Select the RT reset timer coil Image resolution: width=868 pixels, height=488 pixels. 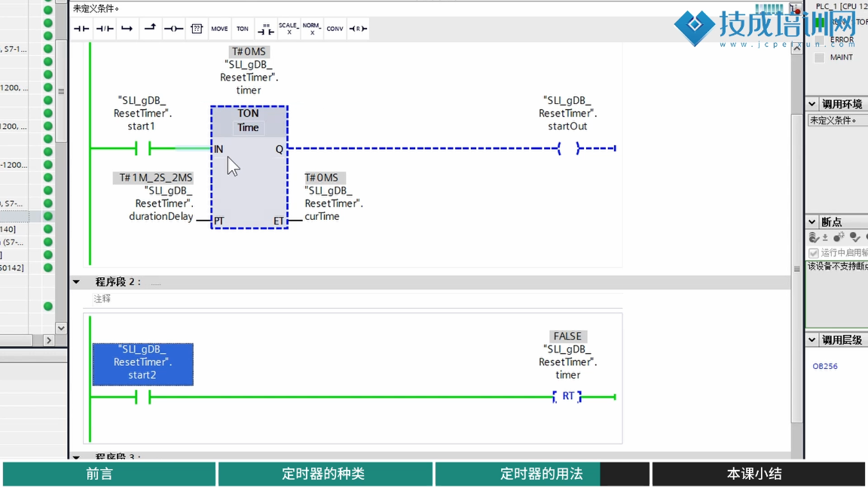pos(568,396)
